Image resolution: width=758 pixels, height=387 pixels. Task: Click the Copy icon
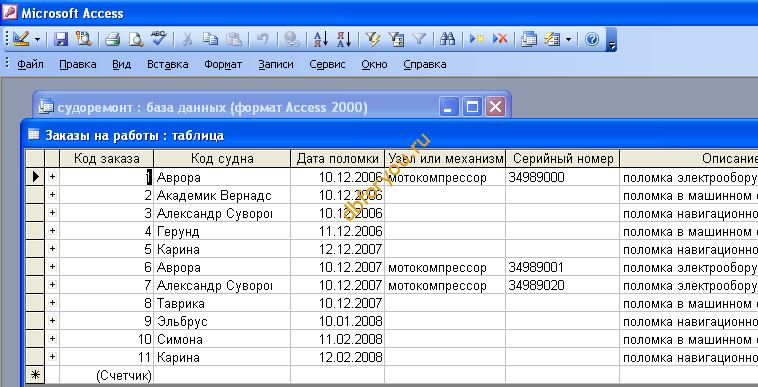pos(210,39)
